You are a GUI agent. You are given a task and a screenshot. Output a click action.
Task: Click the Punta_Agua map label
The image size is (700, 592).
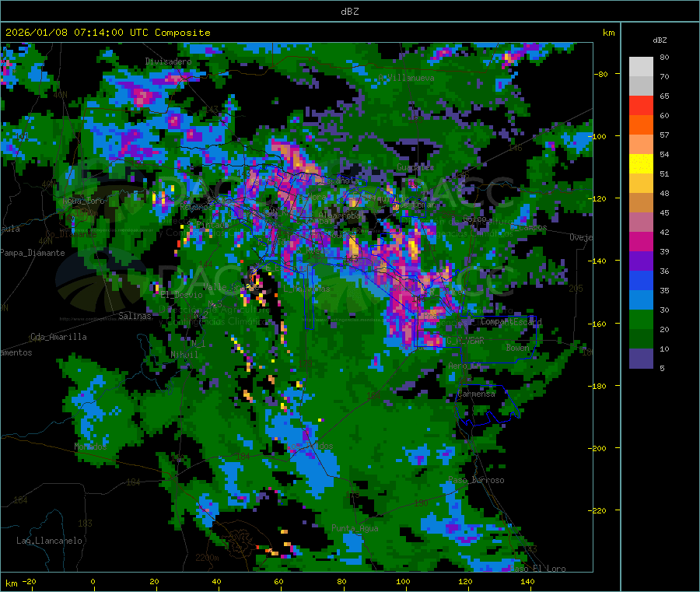coord(355,529)
